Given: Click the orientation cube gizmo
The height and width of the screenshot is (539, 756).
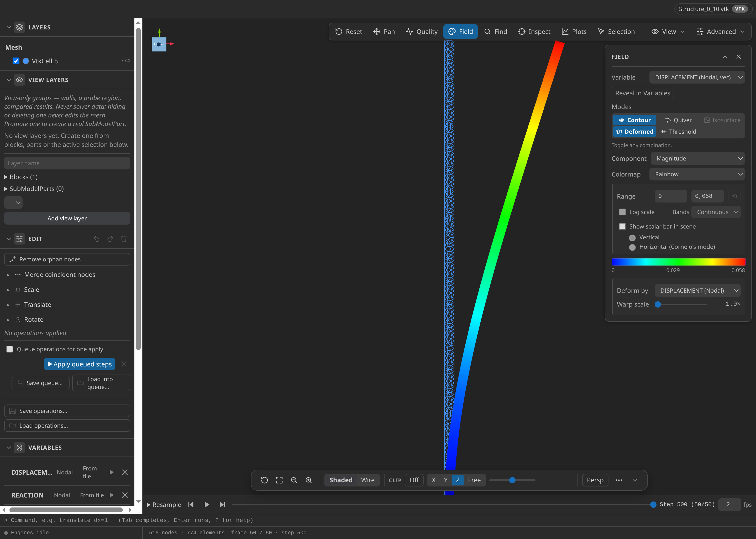Looking at the screenshot, I should coord(159,44).
